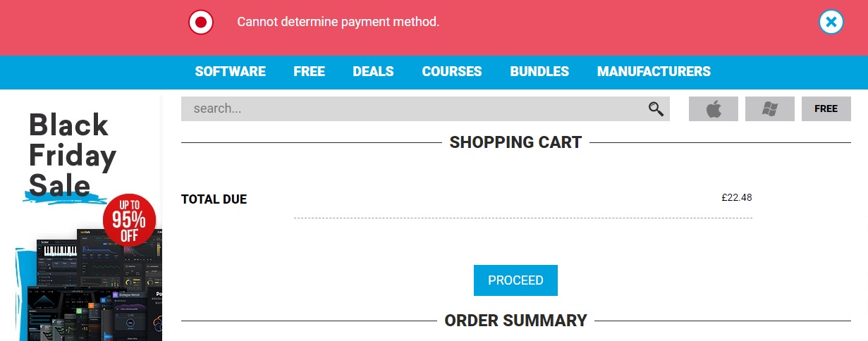Filter products by Apple Mac icon
The height and width of the screenshot is (341, 868).
coord(713,109)
